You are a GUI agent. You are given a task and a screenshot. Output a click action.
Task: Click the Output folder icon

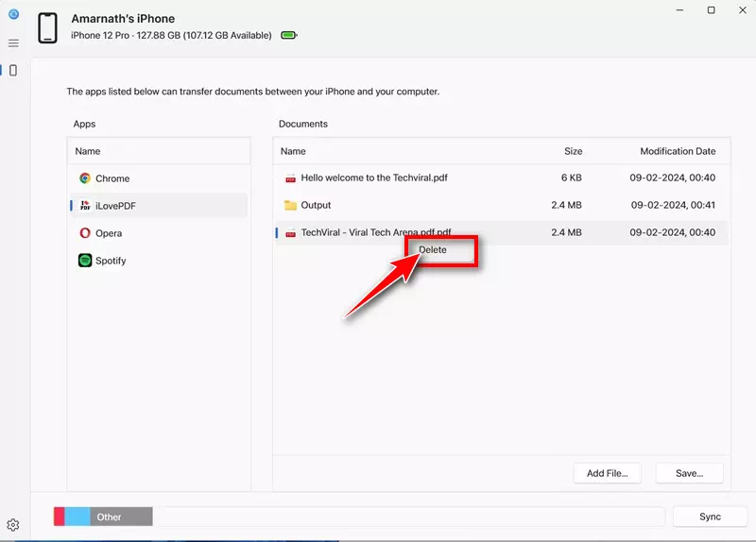(290, 205)
